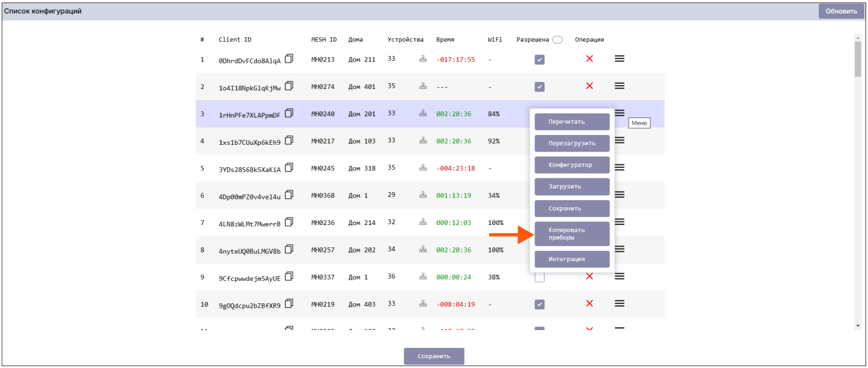Select Перезагрузить in the popup menu

click(572, 143)
